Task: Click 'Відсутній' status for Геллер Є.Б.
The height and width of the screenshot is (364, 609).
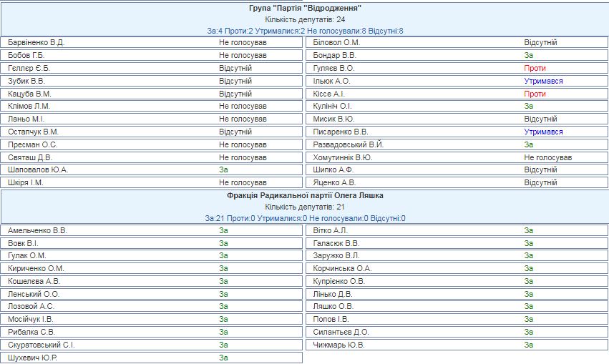Action: coord(235,69)
